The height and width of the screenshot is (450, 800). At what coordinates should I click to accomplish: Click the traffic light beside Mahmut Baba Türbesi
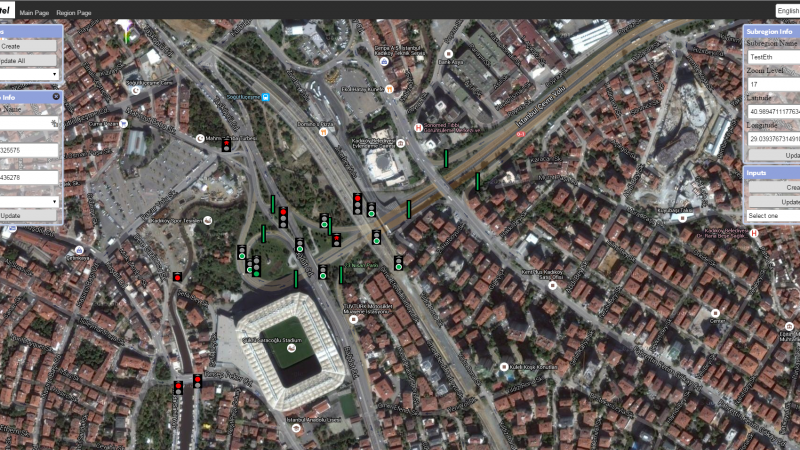pos(226,146)
